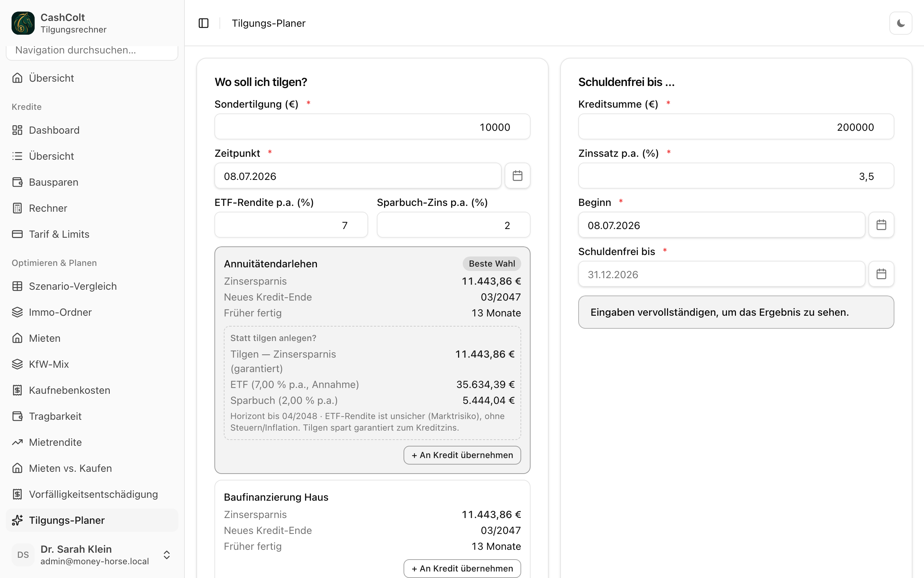The image size is (924, 578).
Task: Click the Zeitpunkt date field
Action: pos(358,176)
